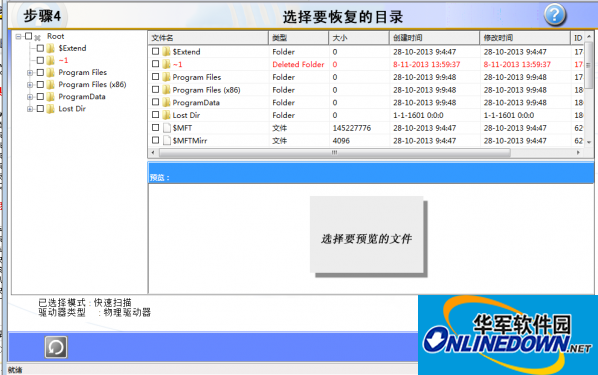
Task: Click size value 145227776
Action: pyautogui.click(x=352, y=128)
